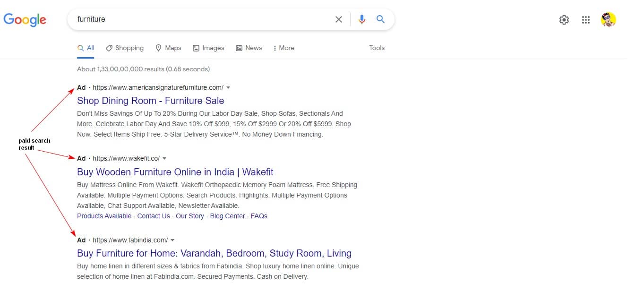Open the More tabs menu
644x292 pixels.
coord(283,48)
